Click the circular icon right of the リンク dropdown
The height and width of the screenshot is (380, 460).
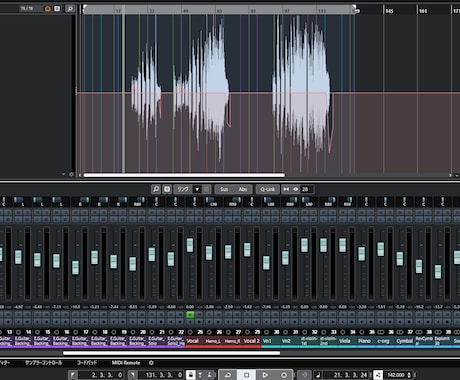click(207, 189)
